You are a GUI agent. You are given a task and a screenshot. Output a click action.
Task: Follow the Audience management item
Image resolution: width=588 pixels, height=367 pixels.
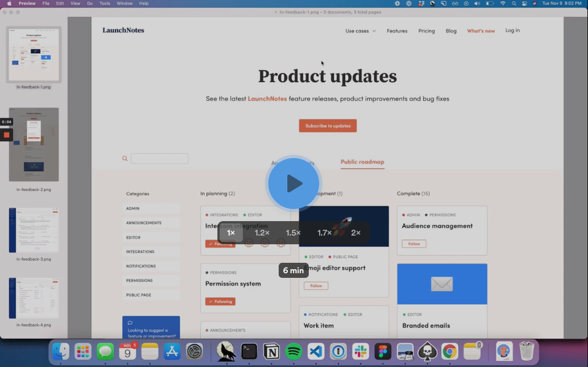(x=414, y=244)
